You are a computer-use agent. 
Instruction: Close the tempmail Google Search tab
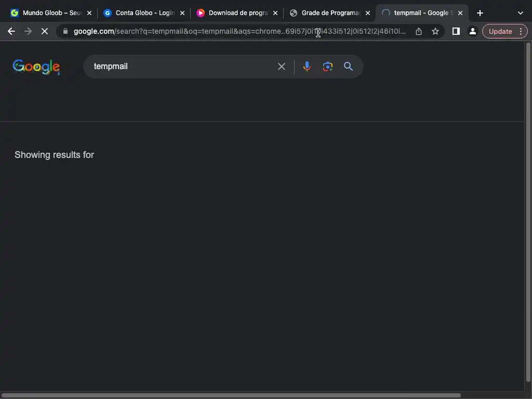tap(460, 13)
